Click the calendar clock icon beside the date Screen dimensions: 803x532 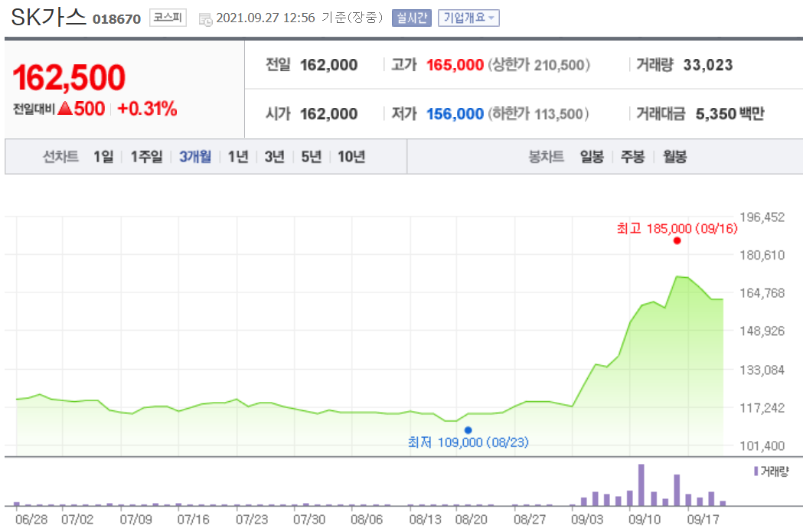tap(205, 19)
